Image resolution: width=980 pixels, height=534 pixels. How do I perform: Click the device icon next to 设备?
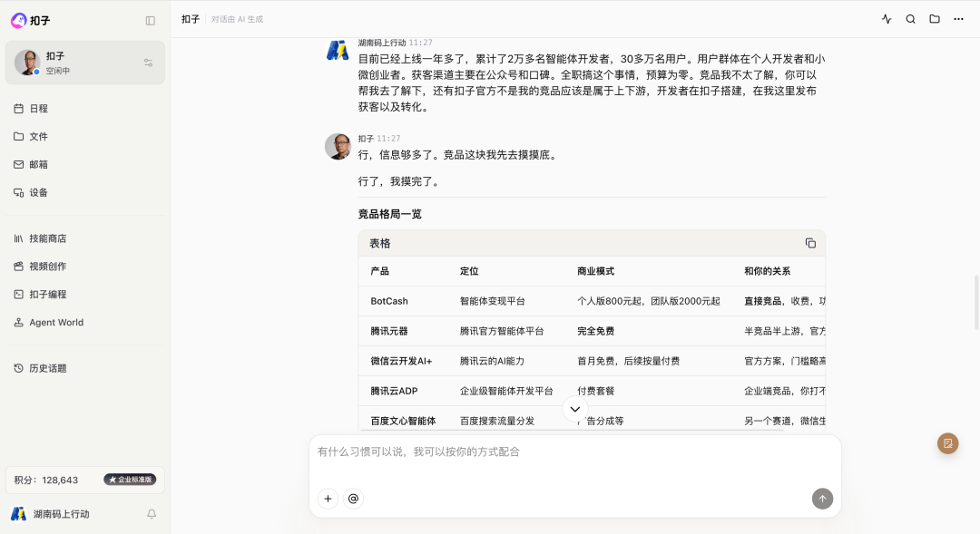click(x=19, y=192)
